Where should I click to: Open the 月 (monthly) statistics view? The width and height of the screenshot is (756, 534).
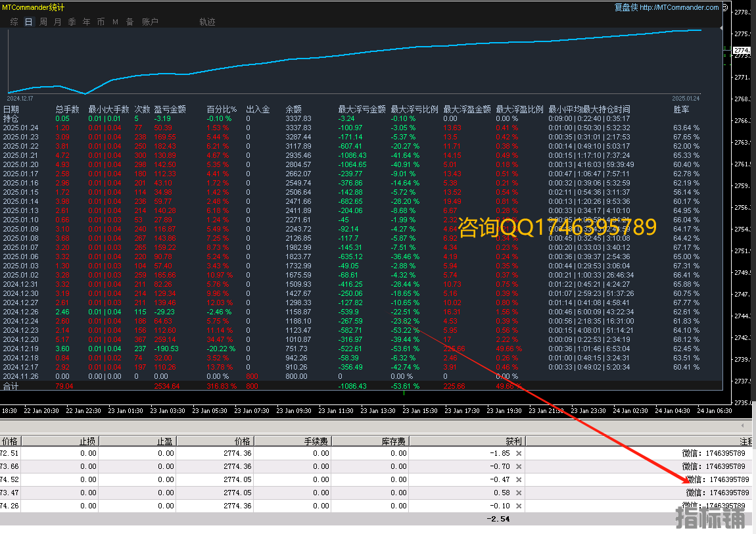57,22
